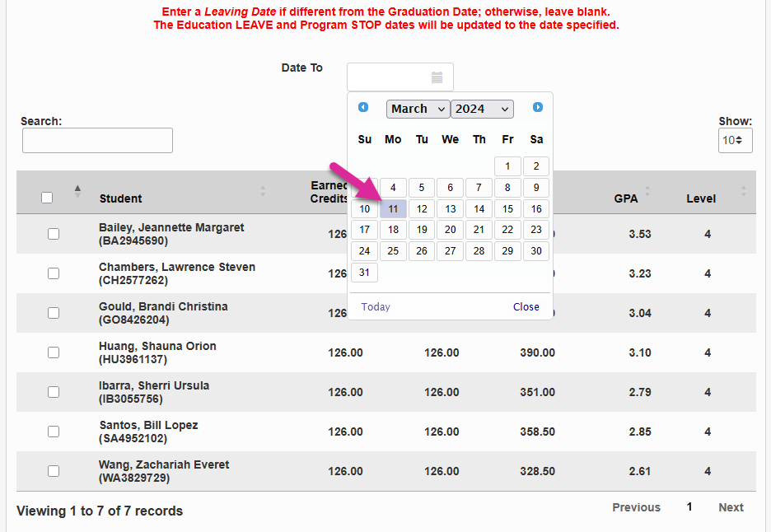Click the next month arrow icon
Image resolution: width=771 pixels, height=532 pixels.
[538, 107]
